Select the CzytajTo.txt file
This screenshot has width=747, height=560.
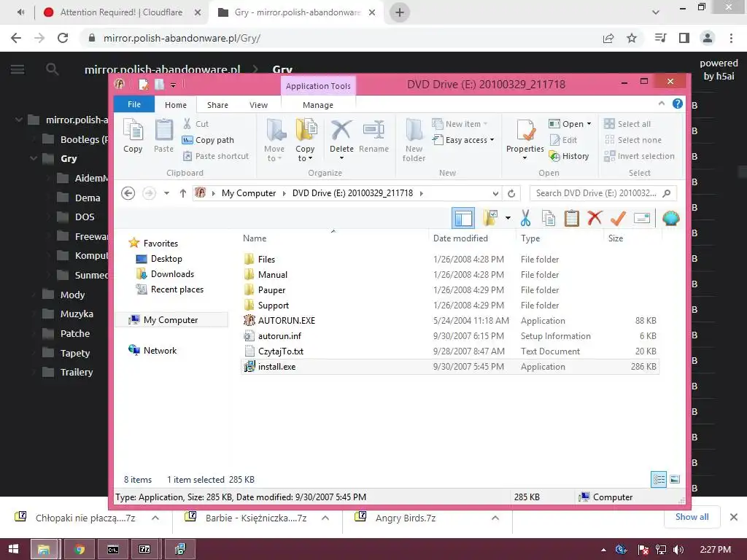click(x=281, y=351)
